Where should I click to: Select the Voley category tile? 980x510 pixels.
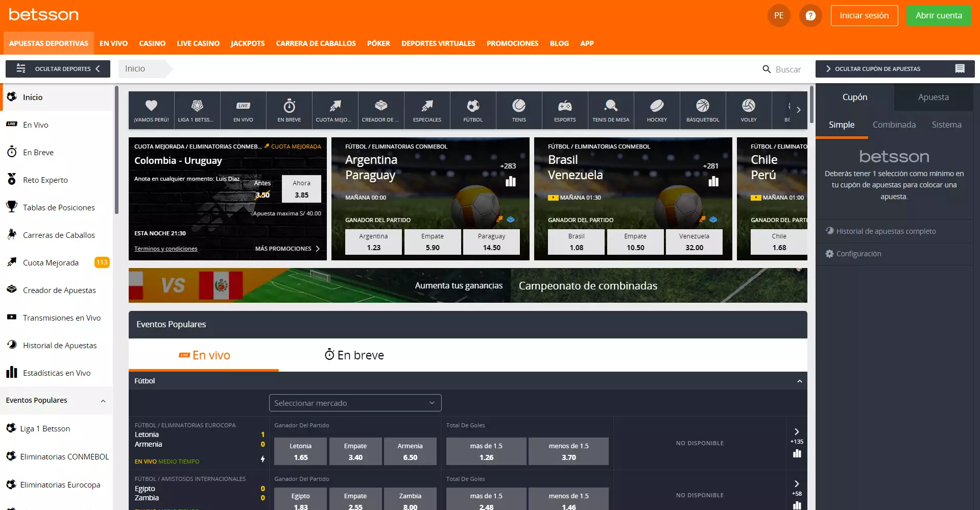point(749,110)
